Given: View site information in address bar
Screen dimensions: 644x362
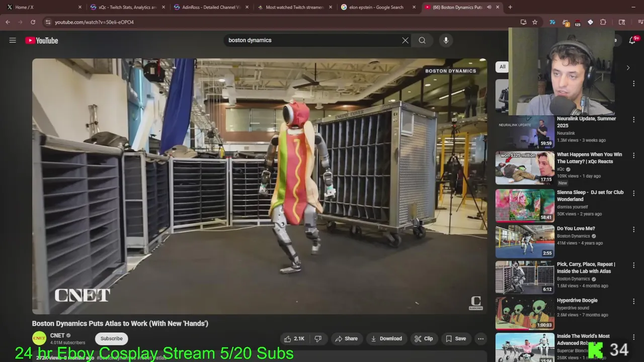Looking at the screenshot, I should pos(48,22).
